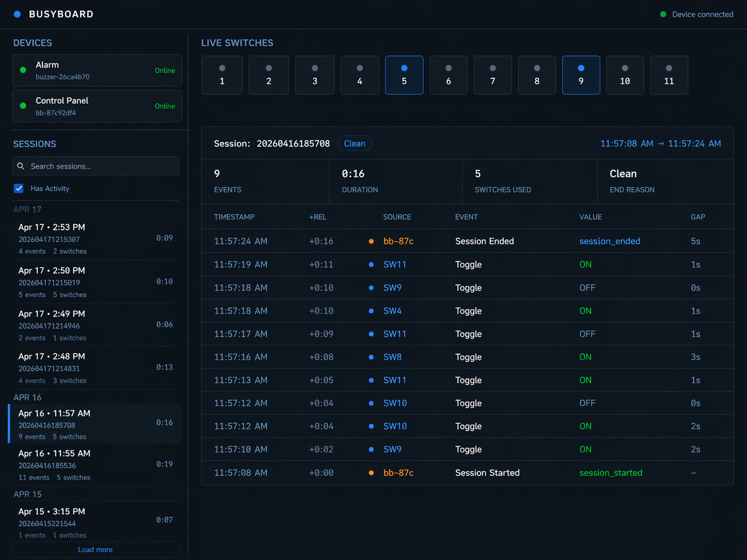Click the search magnifier icon
The height and width of the screenshot is (560, 747).
point(21,166)
